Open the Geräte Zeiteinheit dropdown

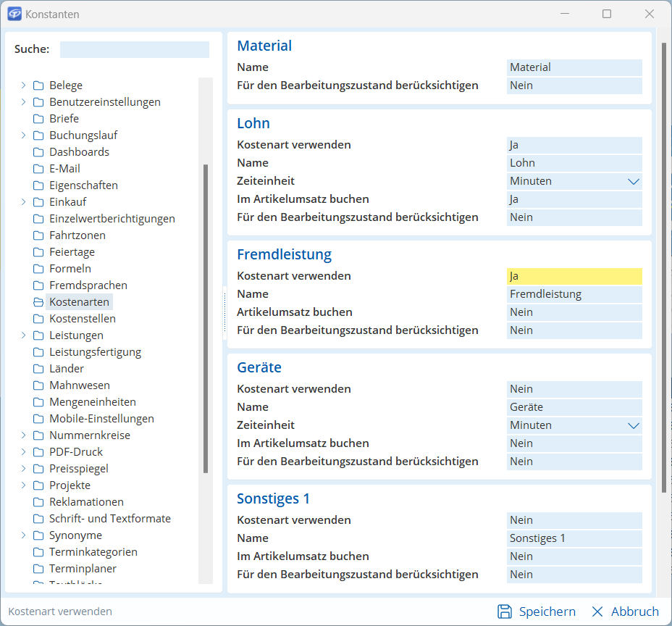tap(634, 425)
